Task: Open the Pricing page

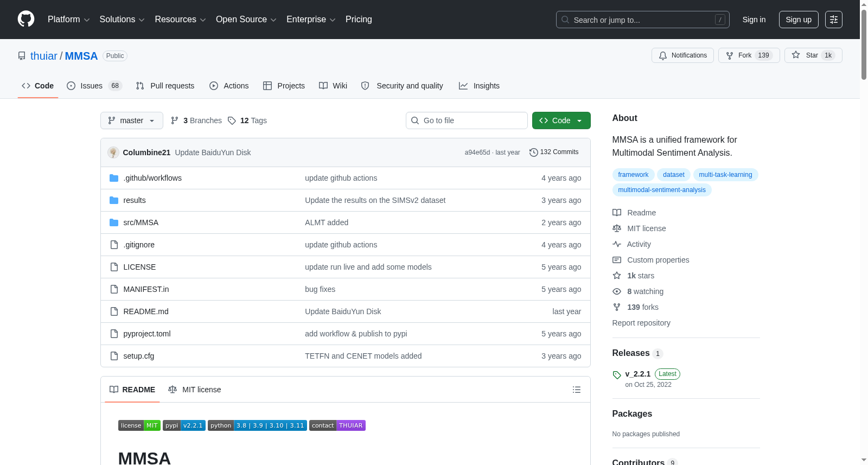Action: coord(359,20)
